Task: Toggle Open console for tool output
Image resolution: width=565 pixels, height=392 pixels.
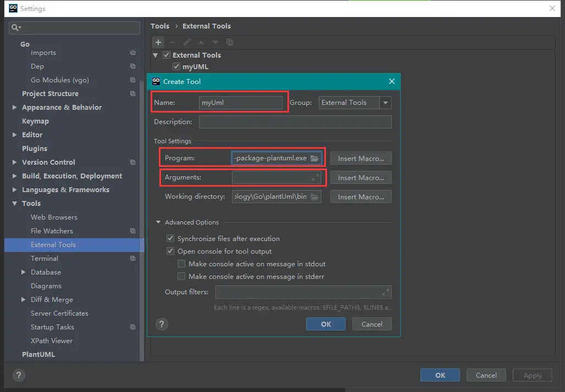Action: (x=170, y=251)
